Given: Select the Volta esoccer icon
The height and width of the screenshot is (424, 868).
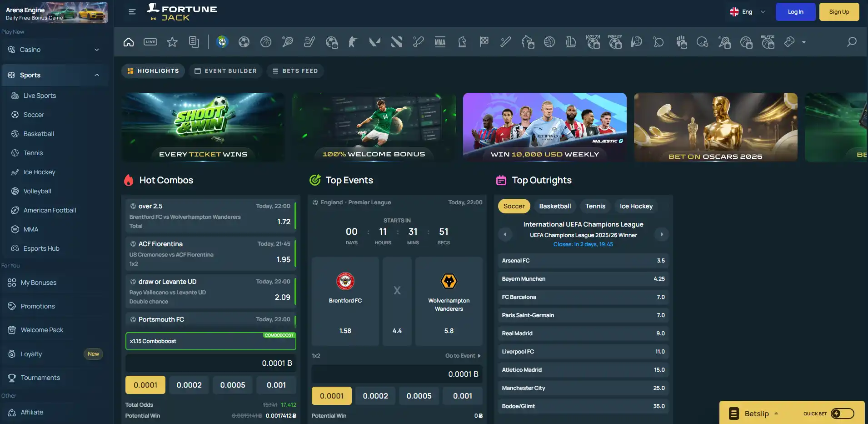Looking at the screenshot, I should pos(593,42).
